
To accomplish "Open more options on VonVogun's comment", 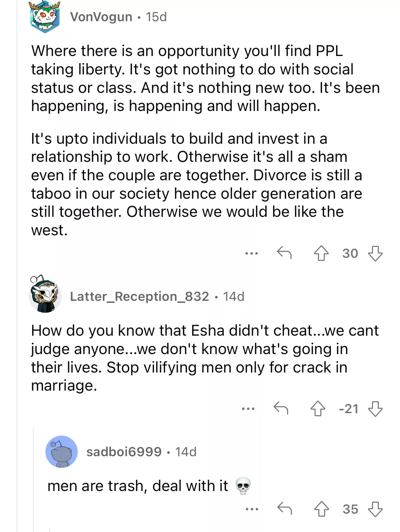I will pos(252,253).
